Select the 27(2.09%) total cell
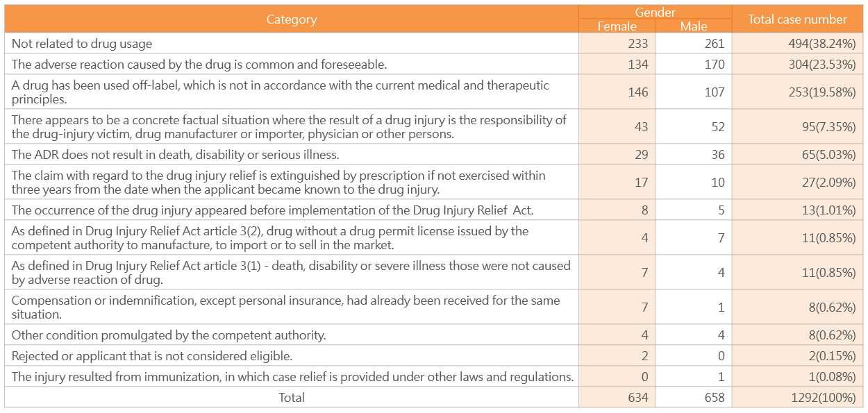This screenshot has height=413, width=868. pos(797,182)
